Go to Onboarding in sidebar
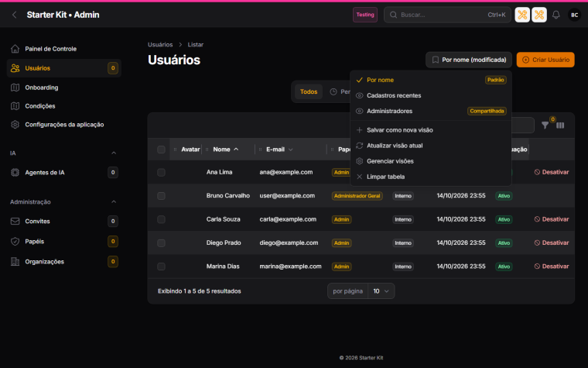The width and height of the screenshot is (588, 368). pos(63,88)
